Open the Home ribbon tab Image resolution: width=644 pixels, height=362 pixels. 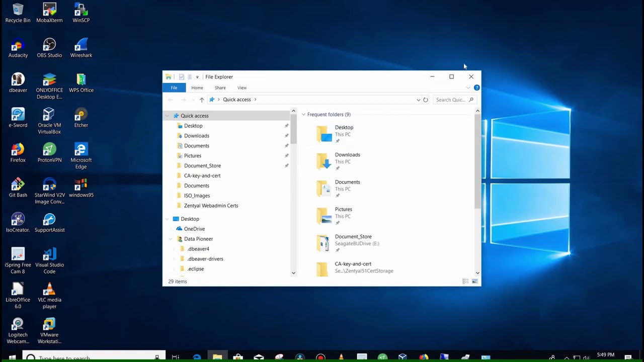(x=197, y=87)
